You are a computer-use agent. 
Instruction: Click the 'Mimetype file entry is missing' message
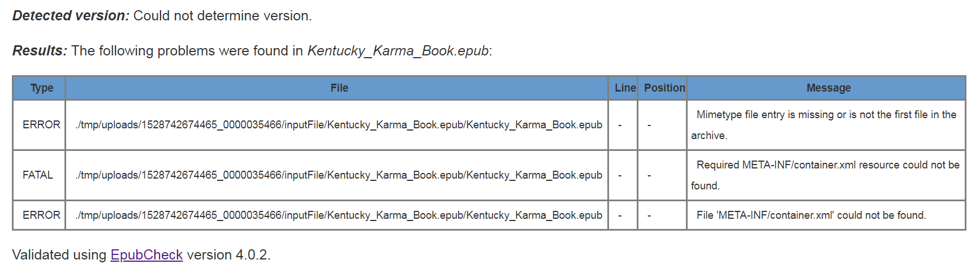826,115
